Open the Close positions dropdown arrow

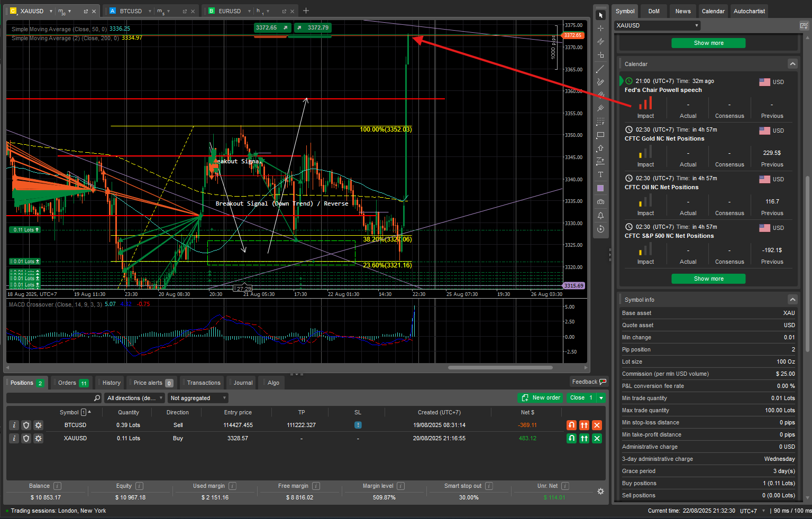click(601, 398)
